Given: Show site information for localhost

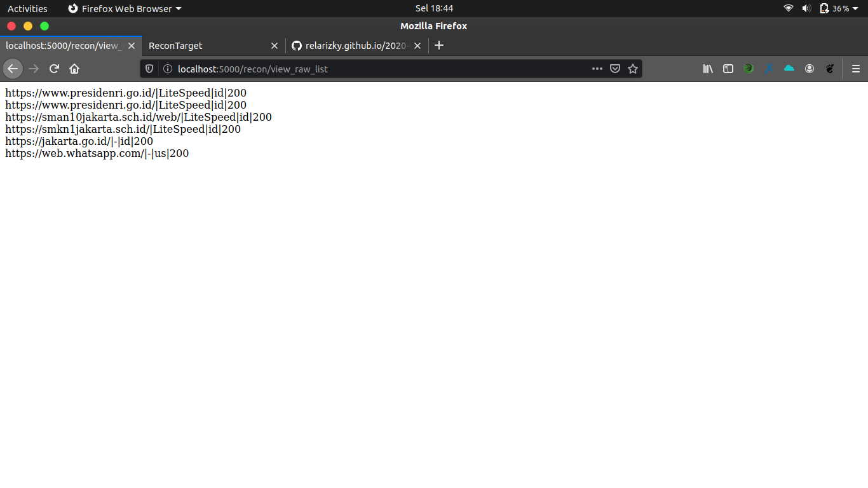Looking at the screenshot, I should pos(168,69).
